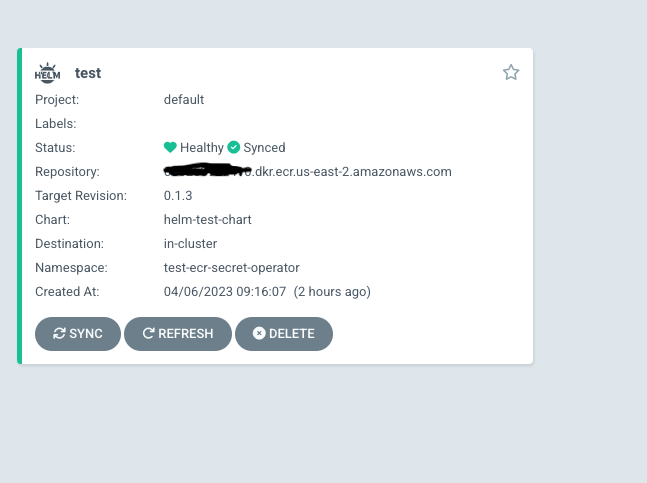The height and width of the screenshot is (483, 647).
Task: Click the sync arrows icon
Action: coord(59,334)
